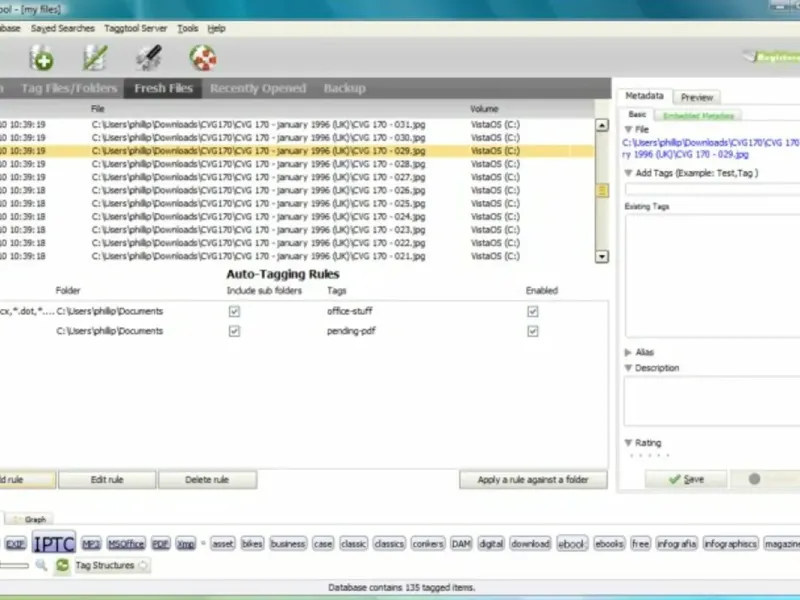800x600 pixels.
Task: Switch to Tag Files/Folders tab
Action: 69,88
